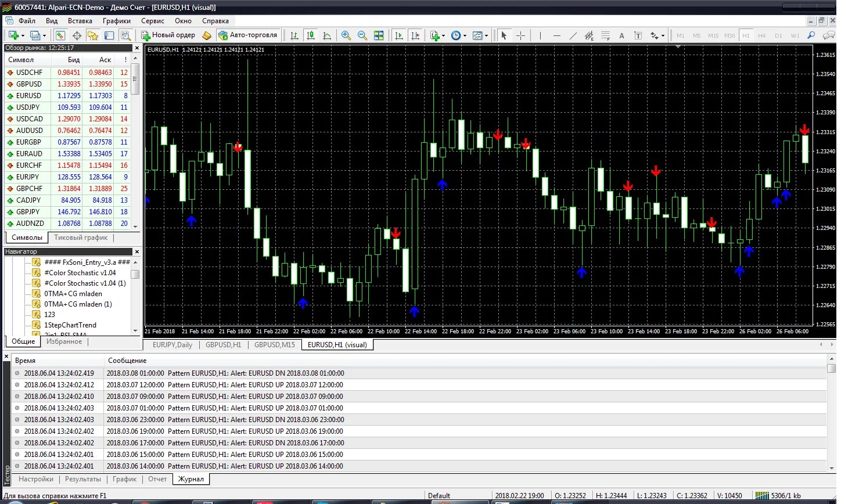This screenshot has height=504, width=841.
Task: Switch timeframe to D1
Action: pyautogui.click(x=778, y=35)
